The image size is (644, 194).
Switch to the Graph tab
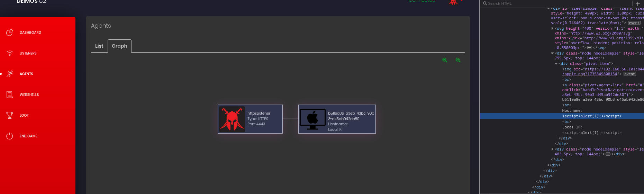tap(119, 46)
